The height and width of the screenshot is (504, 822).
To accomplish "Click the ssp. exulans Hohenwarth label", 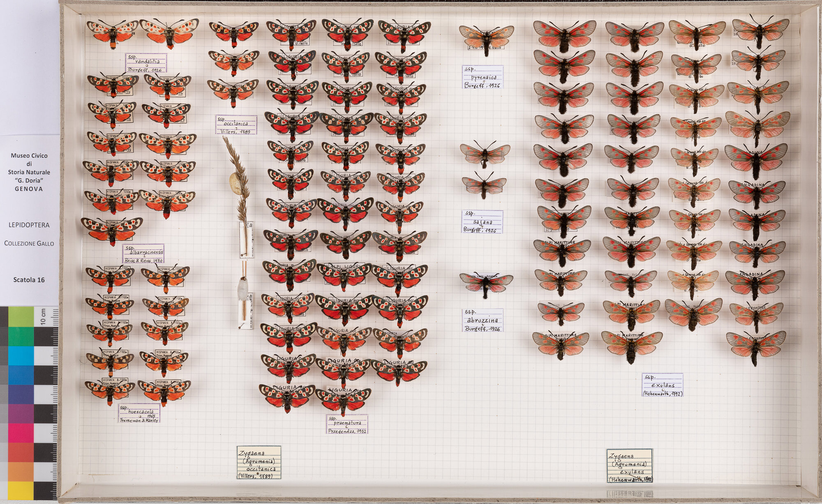I will pos(662,384).
